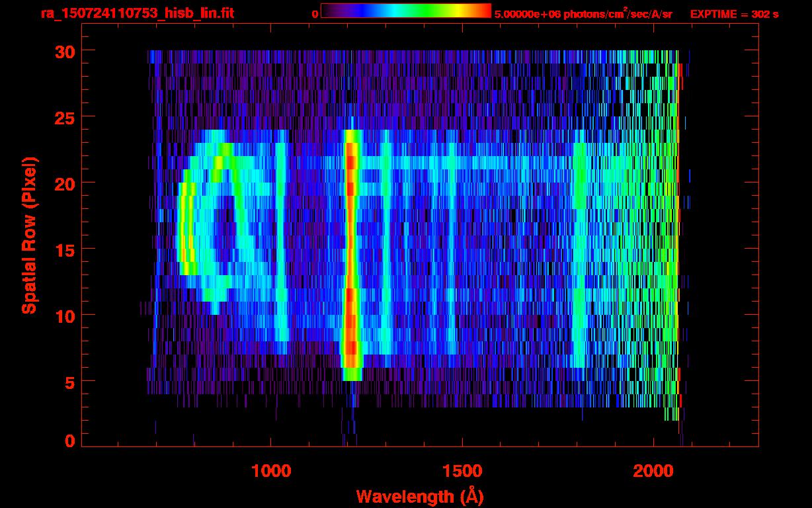Click the 20 spatial row tick label
The image size is (812, 508).
tap(64, 183)
